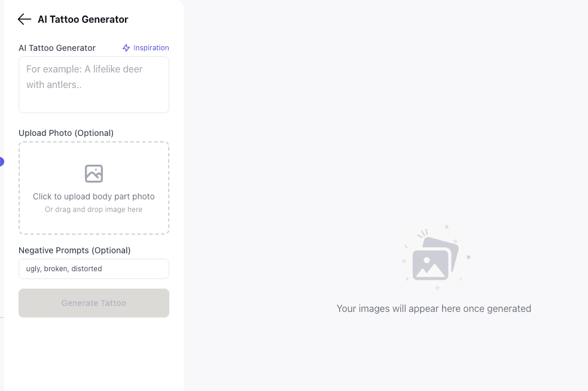Click the example placeholder text in prompt box
588x391 pixels.
pyautogui.click(x=84, y=77)
